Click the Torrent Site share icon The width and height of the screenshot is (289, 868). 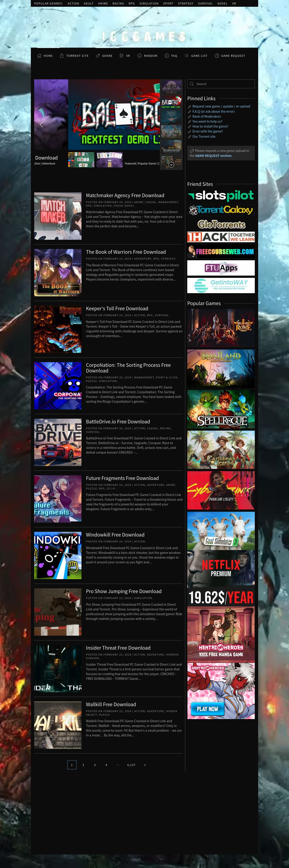[62, 56]
